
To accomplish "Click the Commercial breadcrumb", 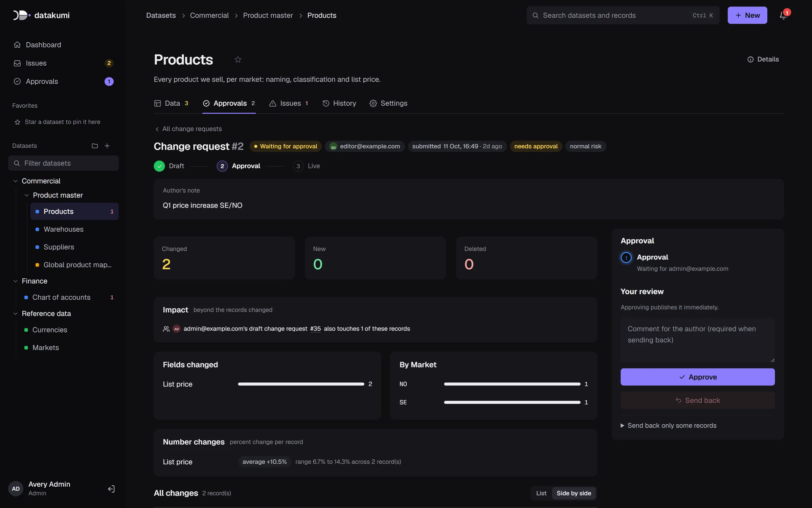I will [x=209, y=15].
